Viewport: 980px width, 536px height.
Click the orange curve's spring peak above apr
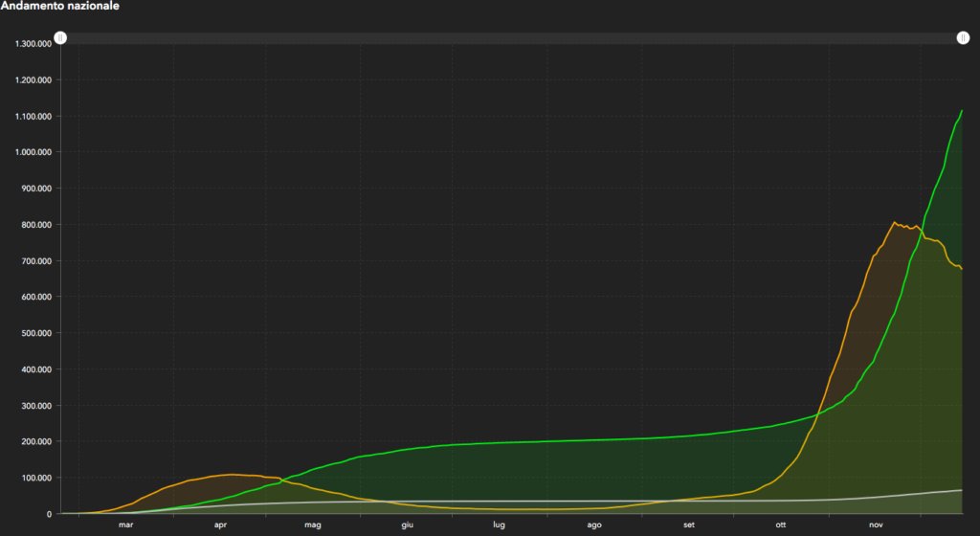(230, 474)
